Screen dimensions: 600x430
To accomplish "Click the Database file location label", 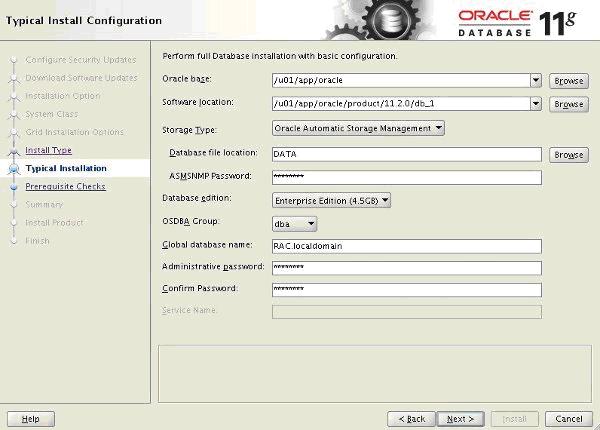I will point(213,153).
